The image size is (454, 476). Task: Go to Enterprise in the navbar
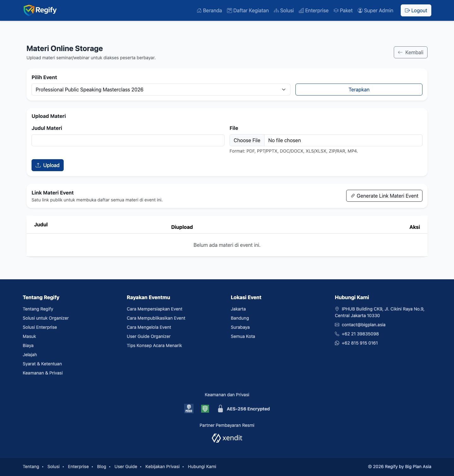[314, 10]
